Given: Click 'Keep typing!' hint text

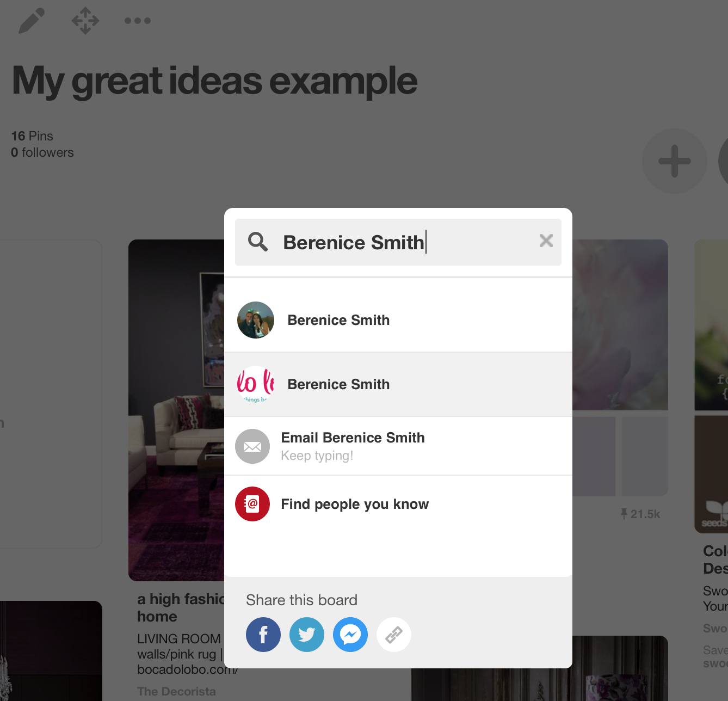Looking at the screenshot, I should 317,456.
